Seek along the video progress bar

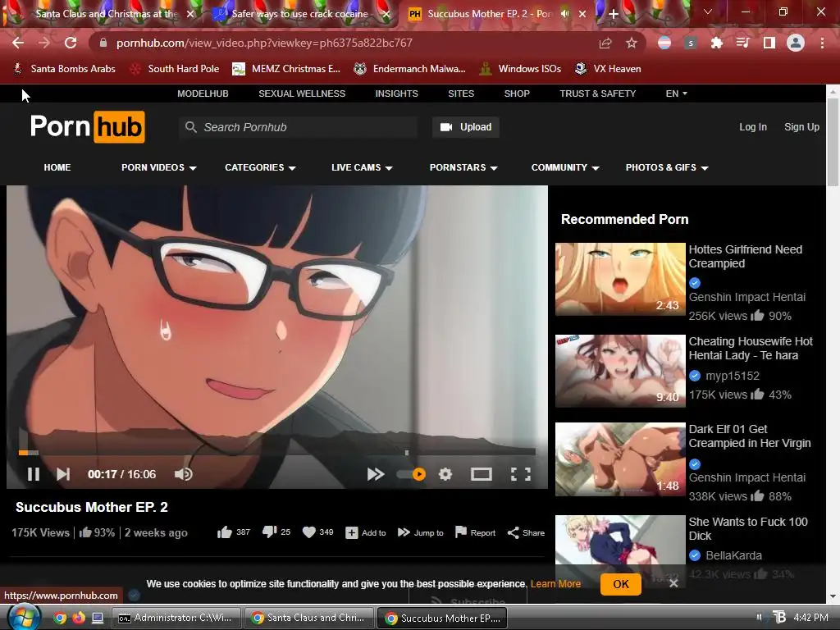tap(277, 453)
